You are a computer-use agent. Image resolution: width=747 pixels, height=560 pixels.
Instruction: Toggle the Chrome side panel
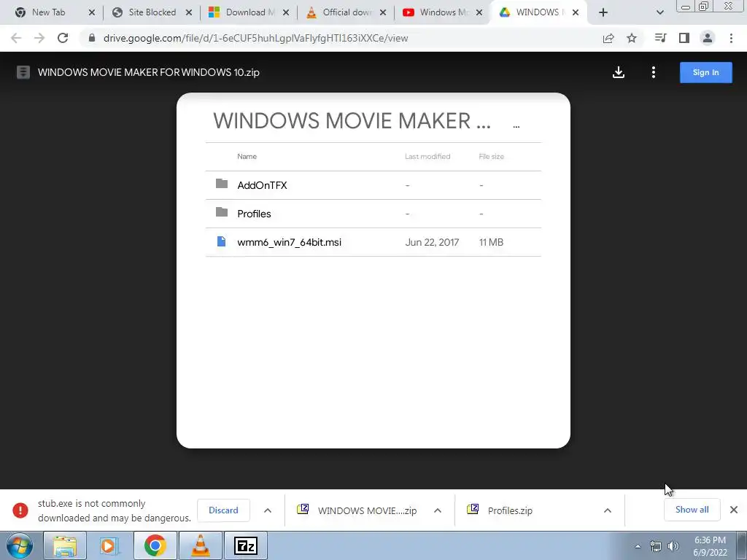pyautogui.click(x=684, y=38)
